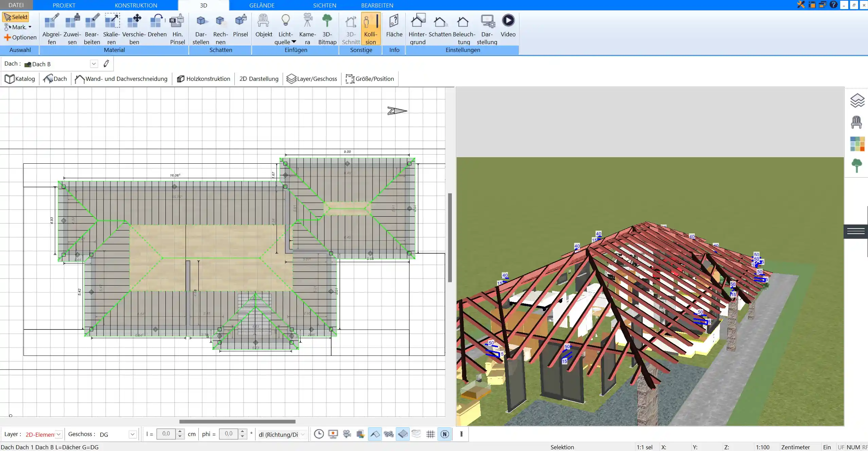Switch to the SICHTEN tab
868x451 pixels.
coord(324,5)
